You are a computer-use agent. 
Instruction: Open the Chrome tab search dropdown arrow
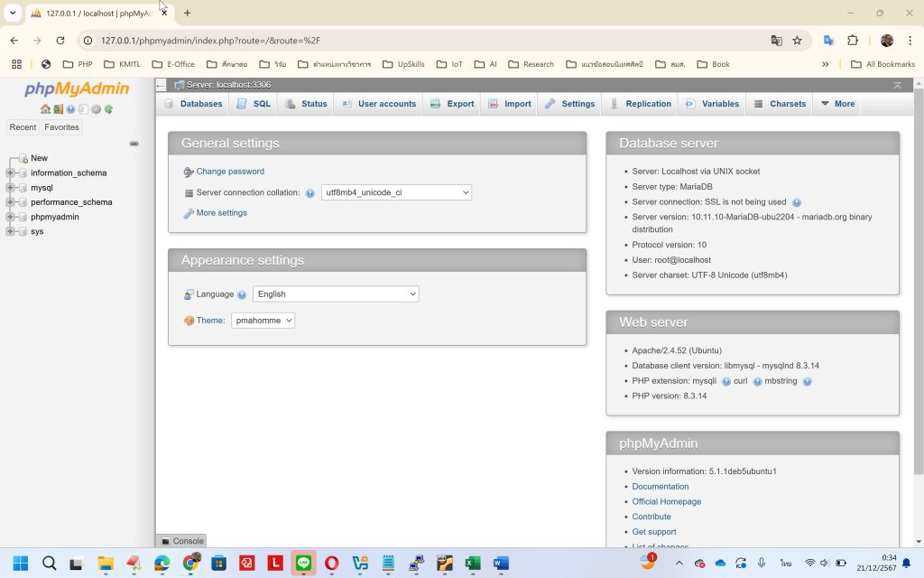pyautogui.click(x=13, y=13)
